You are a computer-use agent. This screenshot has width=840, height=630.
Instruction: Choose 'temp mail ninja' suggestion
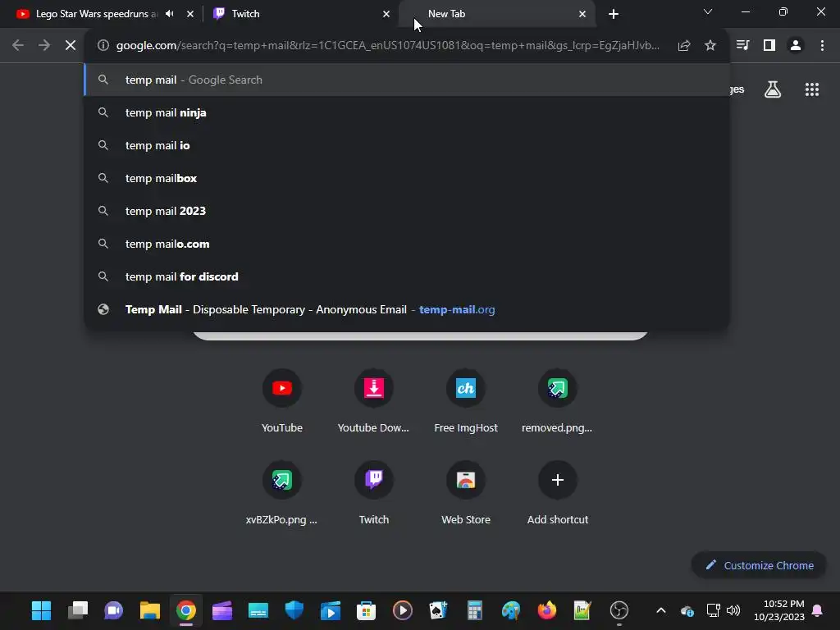(x=407, y=112)
